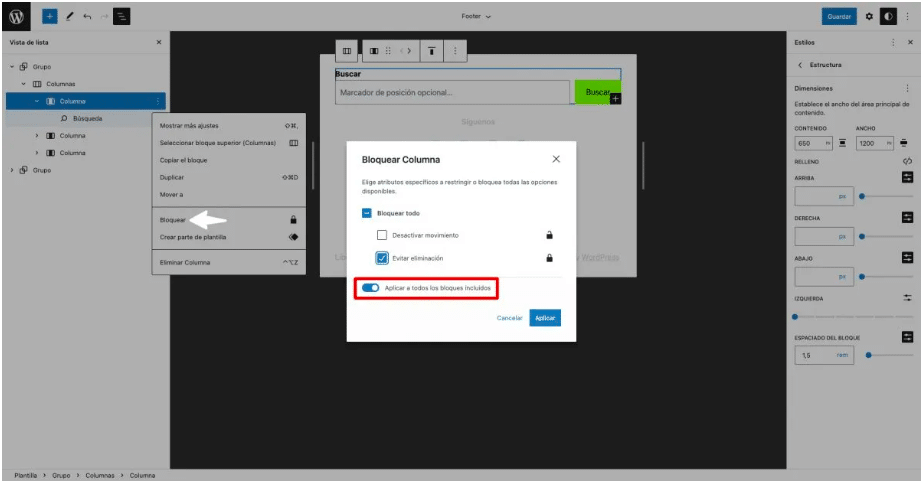Screen dimensions: 921x484
Task: Collapse the selected Columna tree item
Action: (x=36, y=101)
